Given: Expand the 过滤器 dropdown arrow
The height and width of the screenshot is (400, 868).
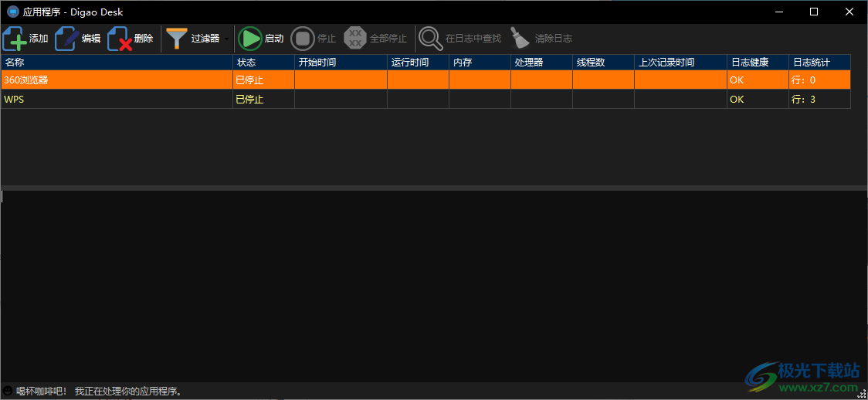Looking at the screenshot, I should [x=226, y=39].
